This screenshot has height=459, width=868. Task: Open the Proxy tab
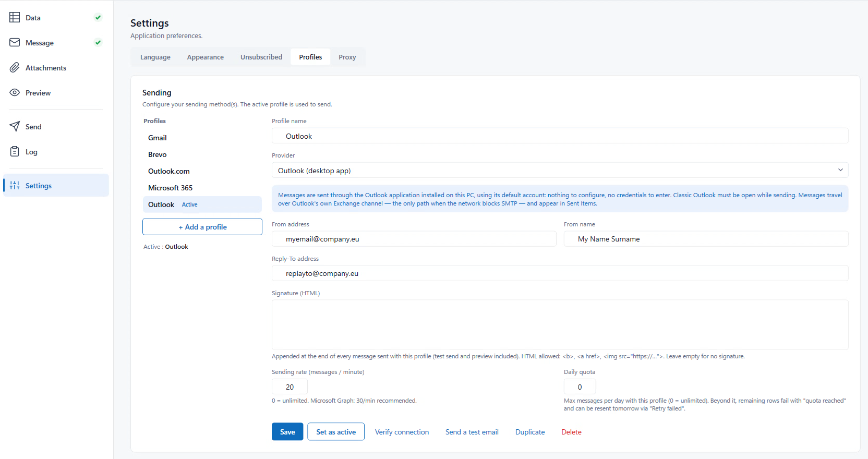tap(347, 57)
